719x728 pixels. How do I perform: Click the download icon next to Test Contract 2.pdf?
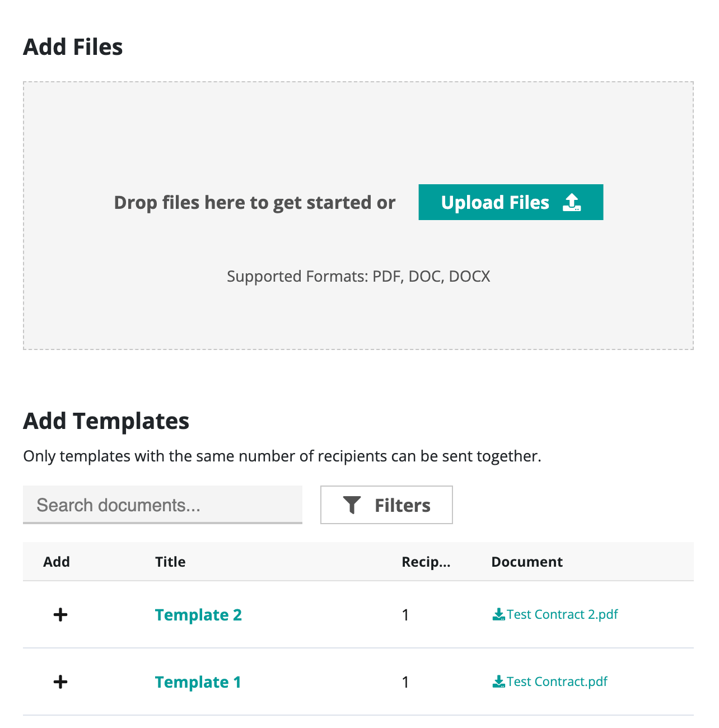pos(498,614)
